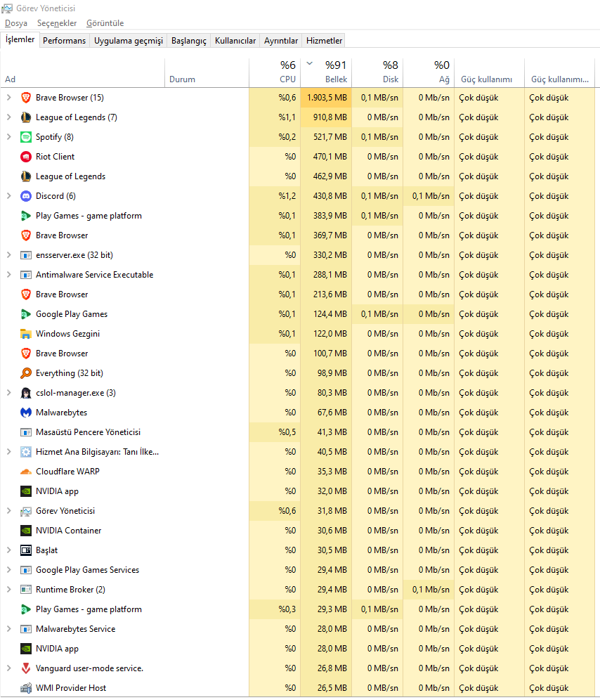Switch to the Performans tab
This screenshot has height=700, width=600.
(x=65, y=41)
